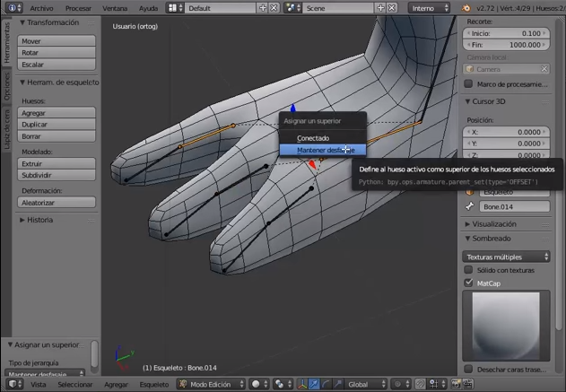566x392 pixels.
Task: Toggle the 3D manipulator axes icon
Action: [301, 384]
